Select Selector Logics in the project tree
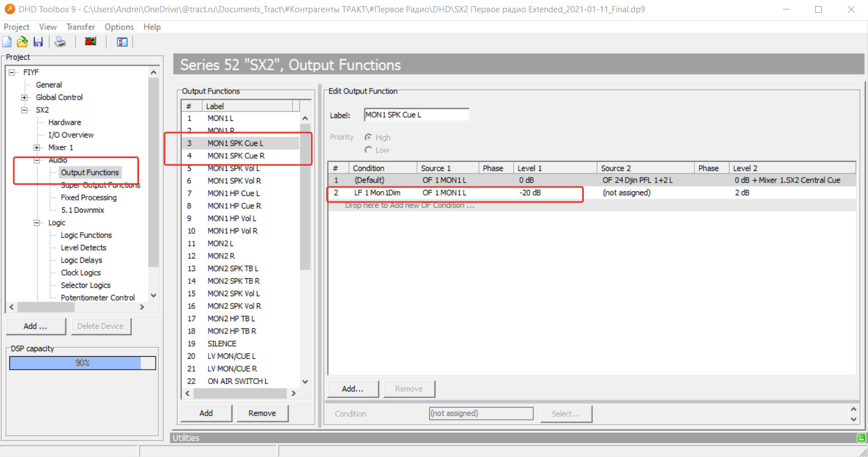 86,285
